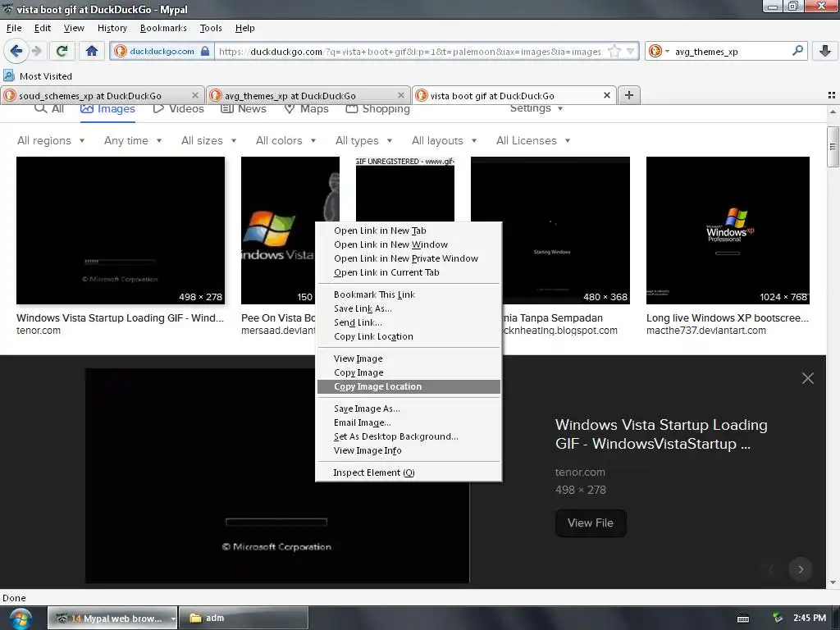This screenshot has width=840, height=630.
Task: Close the avg_themes_xp tab
Action: (x=400, y=95)
